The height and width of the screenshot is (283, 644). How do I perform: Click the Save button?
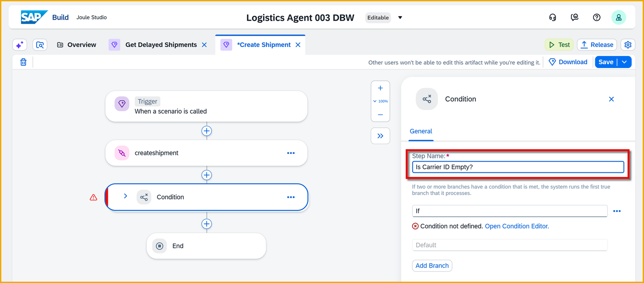click(x=606, y=62)
